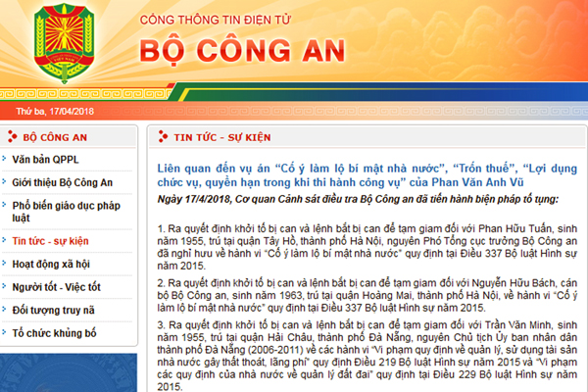
Task: Click the arrow bullet beside Người tốt - Việc tốt
Action: coord(4,286)
